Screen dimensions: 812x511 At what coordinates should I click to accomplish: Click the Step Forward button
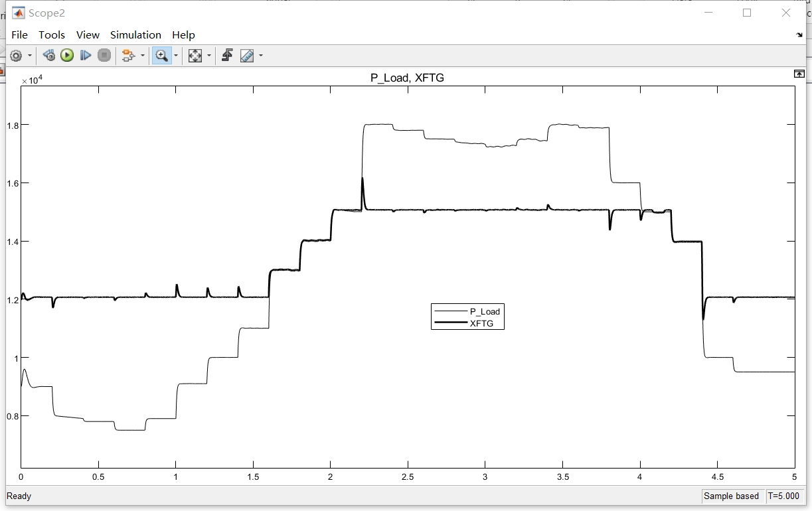pos(86,56)
